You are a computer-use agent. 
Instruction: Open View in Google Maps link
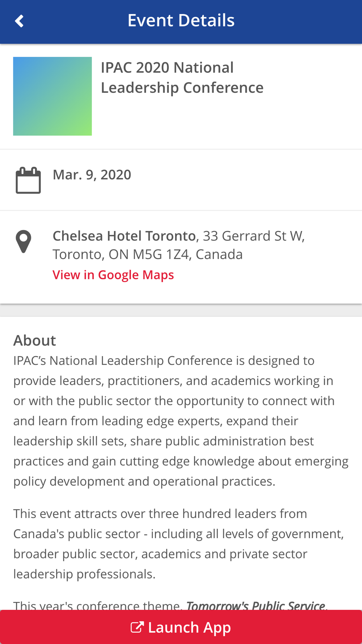click(113, 275)
